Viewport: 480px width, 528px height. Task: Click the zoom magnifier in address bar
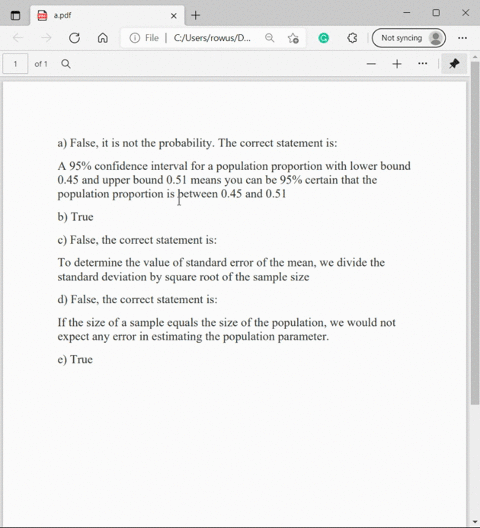(x=269, y=38)
